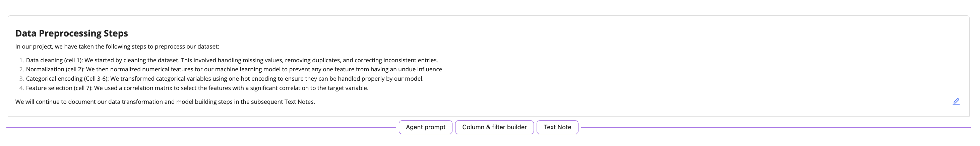Screen dimensions: 980x146
Task: Click list number 4 marker
Action: (x=21, y=88)
